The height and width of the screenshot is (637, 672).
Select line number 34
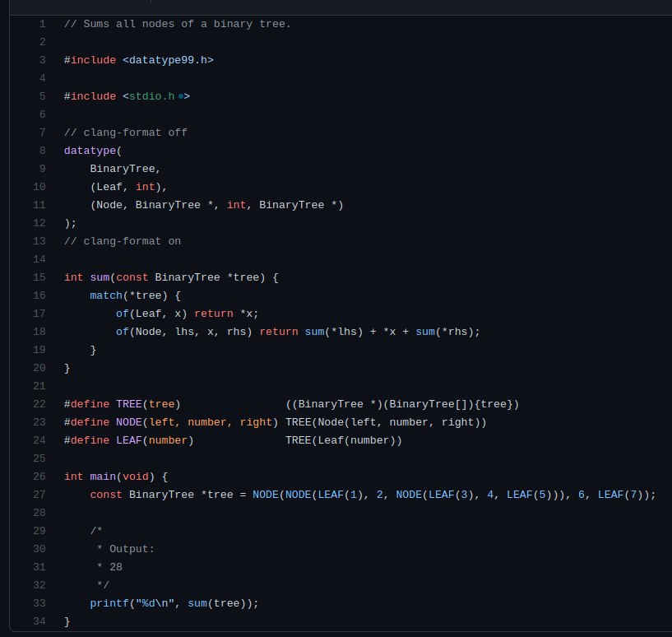(x=39, y=621)
